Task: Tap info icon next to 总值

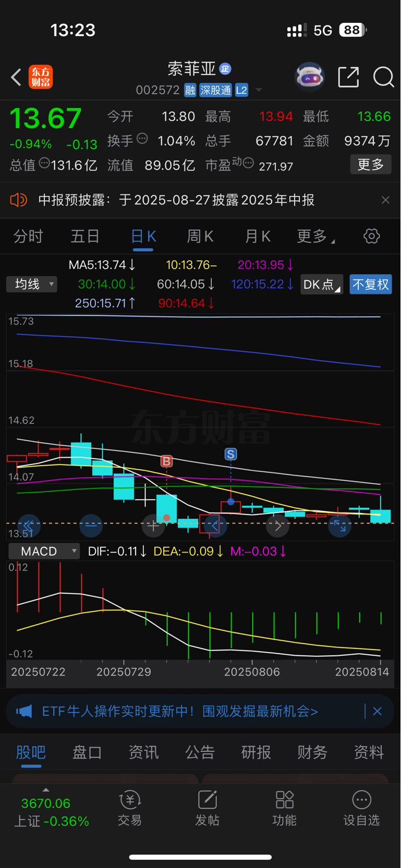Action: 44,163
